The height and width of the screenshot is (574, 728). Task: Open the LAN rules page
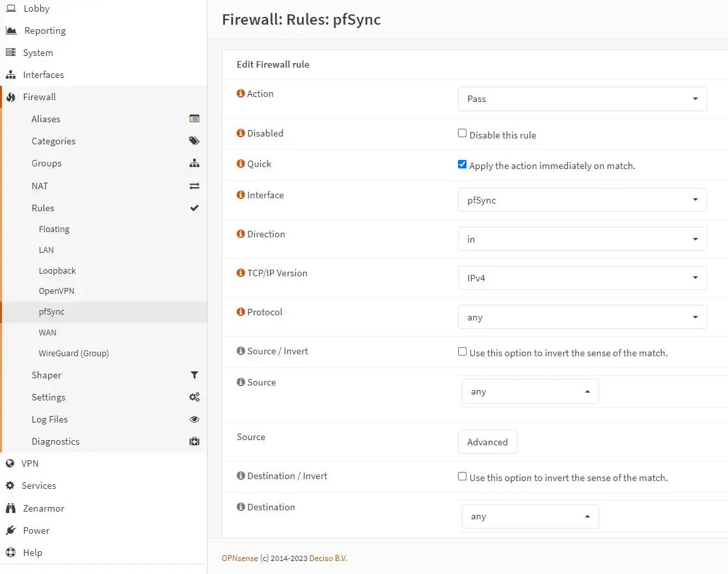[x=46, y=250]
